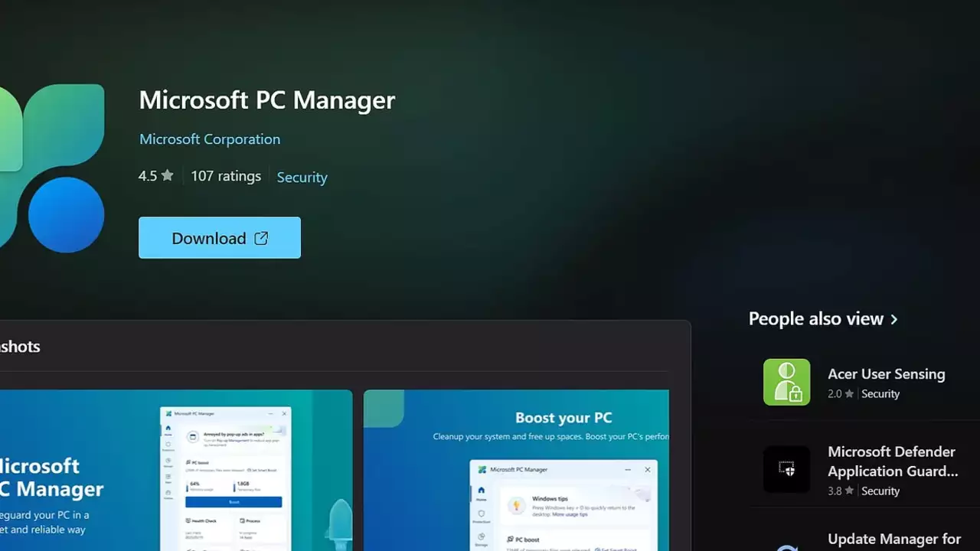
Task: Click the 3.8 rating under Microsoft Defender
Action: [840, 491]
